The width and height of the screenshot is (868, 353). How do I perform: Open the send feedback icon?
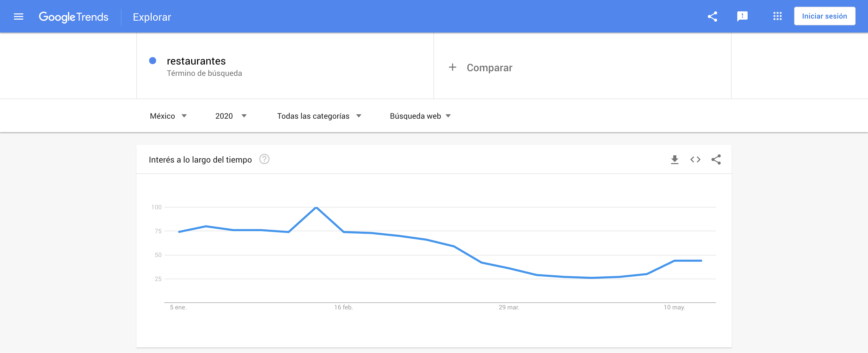point(742,17)
